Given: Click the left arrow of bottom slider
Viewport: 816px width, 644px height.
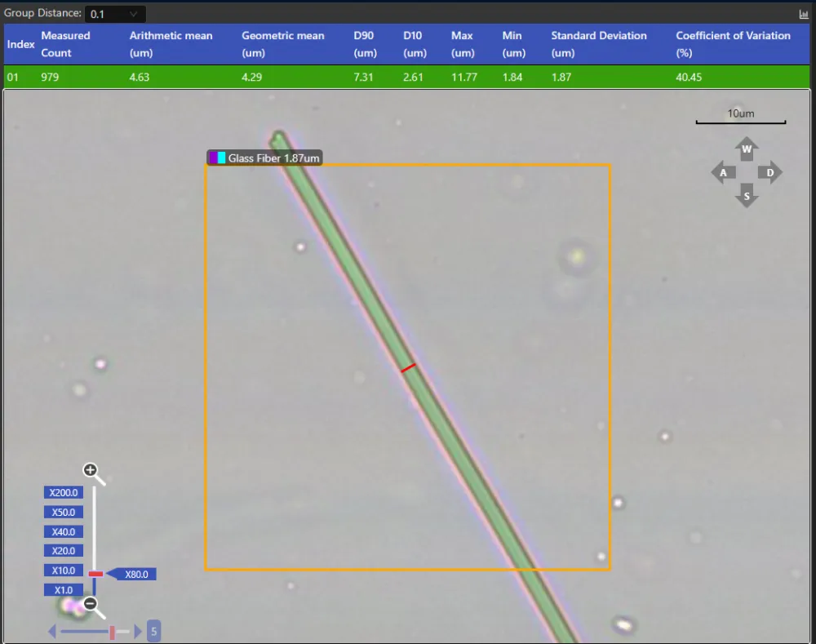Looking at the screenshot, I should coord(52,632).
